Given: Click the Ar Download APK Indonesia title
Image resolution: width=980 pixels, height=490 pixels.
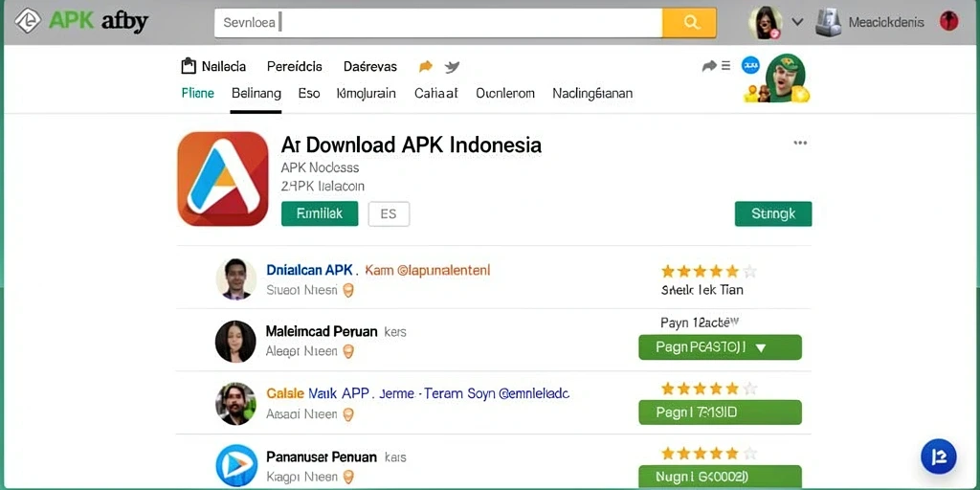Looking at the screenshot, I should [x=412, y=145].
